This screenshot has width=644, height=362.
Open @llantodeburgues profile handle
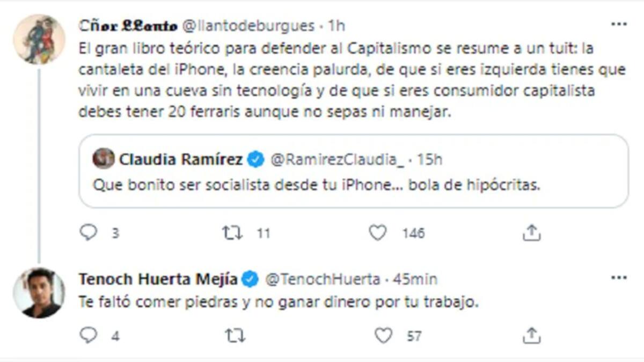point(249,25)
